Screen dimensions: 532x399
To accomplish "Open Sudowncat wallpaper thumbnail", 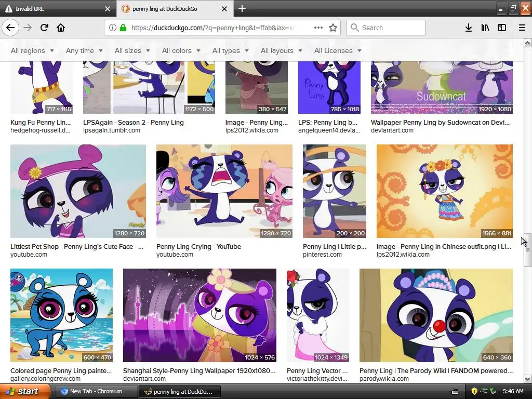I will 442,87.
